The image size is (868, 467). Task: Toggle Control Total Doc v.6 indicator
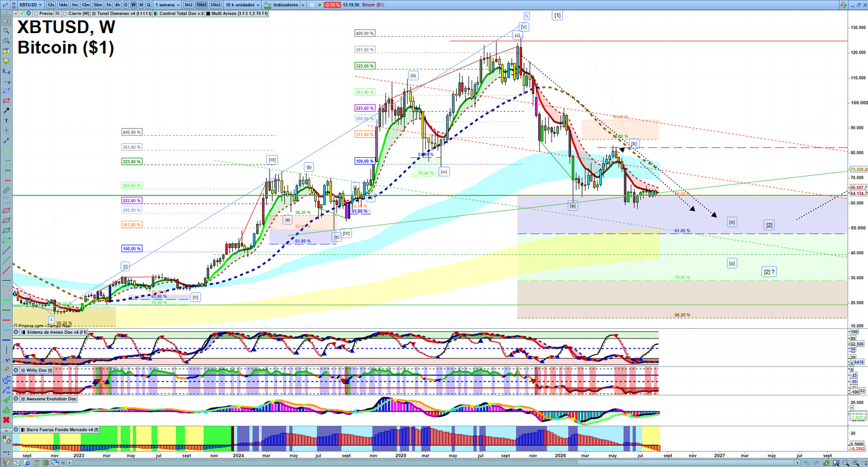click(178, 14)
